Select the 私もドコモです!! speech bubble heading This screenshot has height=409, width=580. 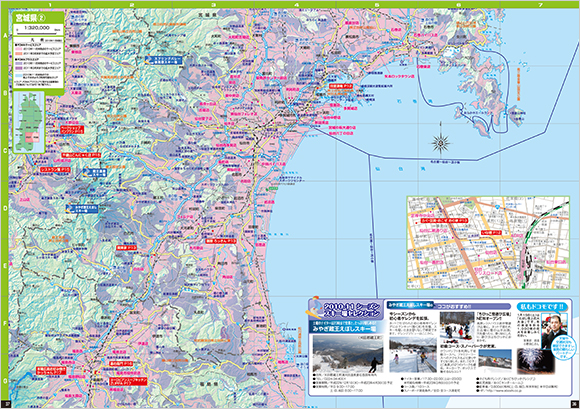pyautogui.click(x=542, y=307)
